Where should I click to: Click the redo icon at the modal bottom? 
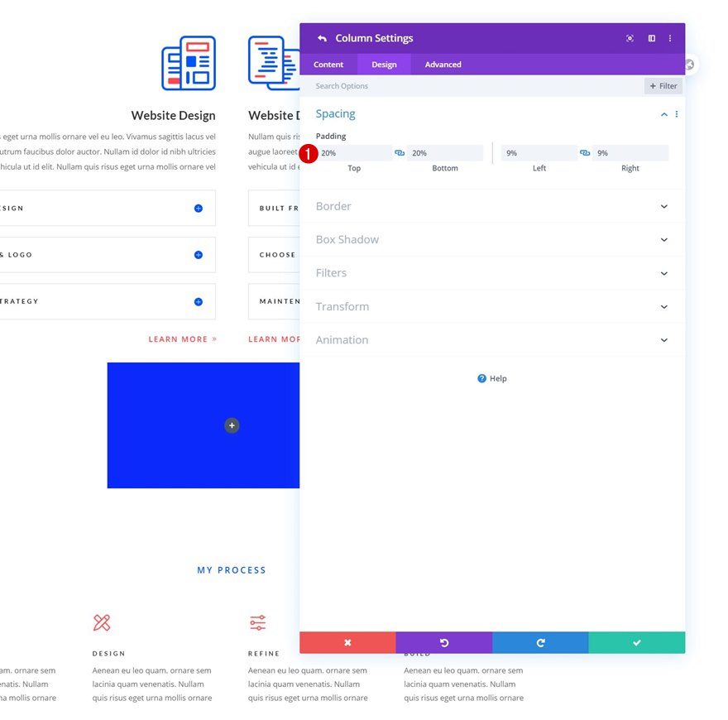coord(540,642)
